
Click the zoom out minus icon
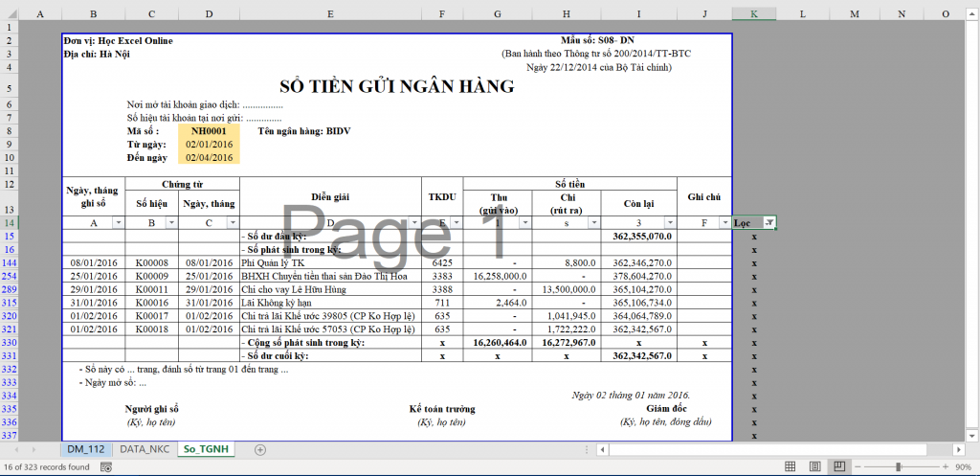[x=858, y=466]
